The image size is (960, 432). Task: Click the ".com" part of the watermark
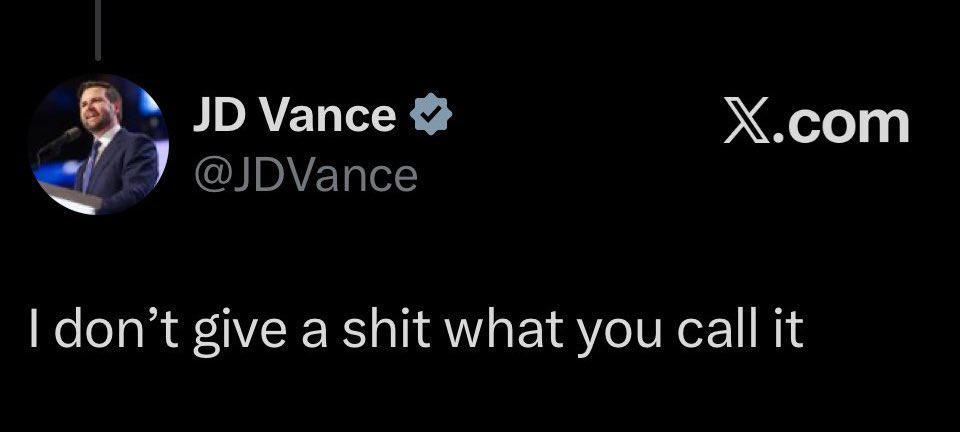[x=841, y=125]
